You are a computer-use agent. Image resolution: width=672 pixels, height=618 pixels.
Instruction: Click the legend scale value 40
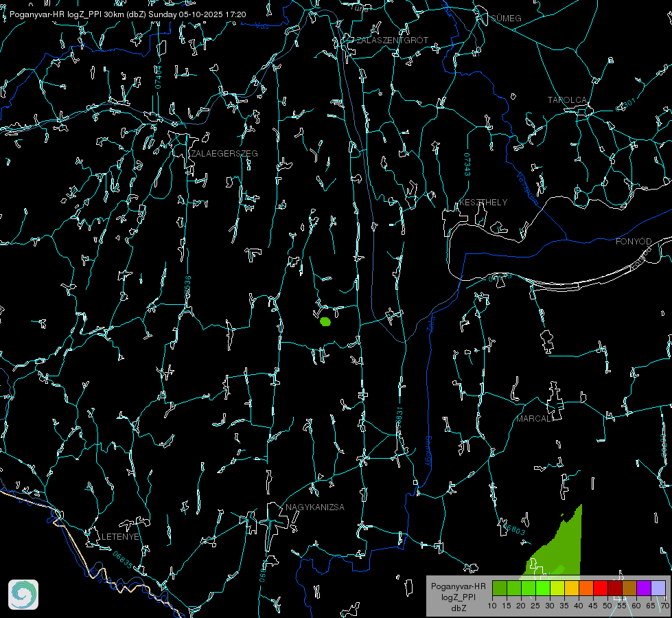[578, 606]
